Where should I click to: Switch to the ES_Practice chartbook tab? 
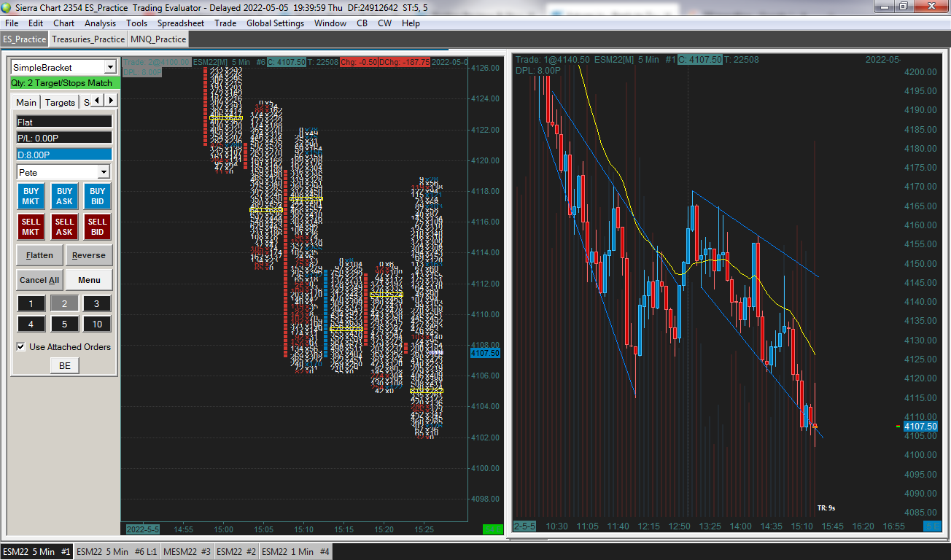point(25,39)
